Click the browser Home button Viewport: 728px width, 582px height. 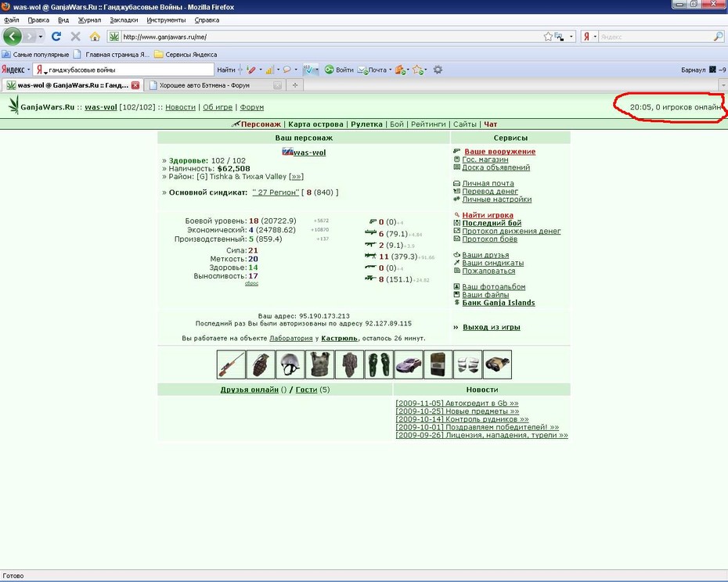95,36
